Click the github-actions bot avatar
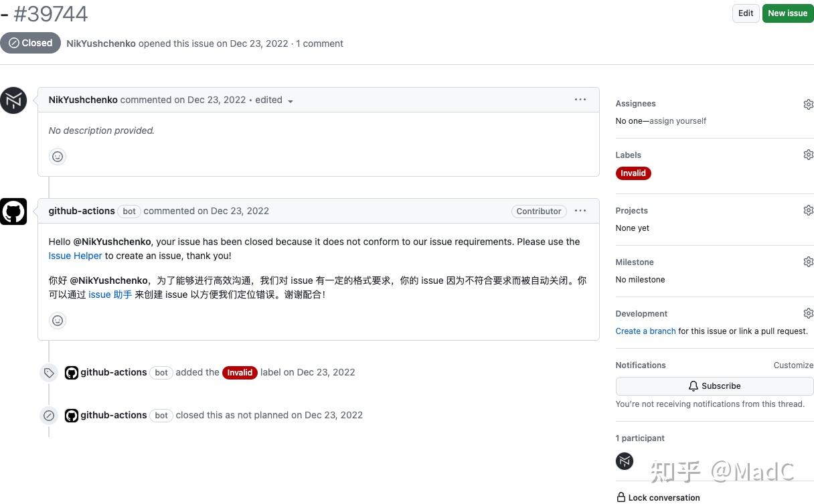This screenshot has height=504, width=814. pyautogui.click(x=13, y=211)
